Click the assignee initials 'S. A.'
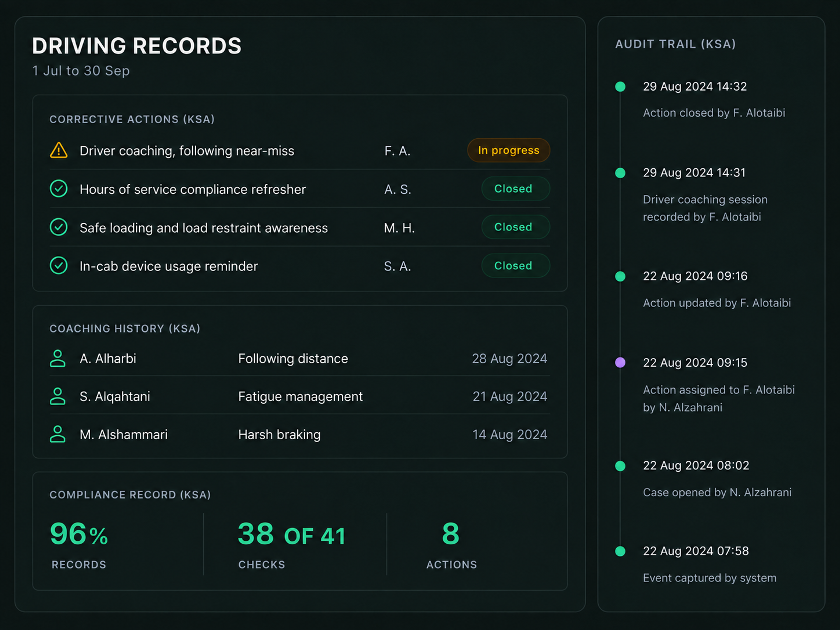 pyautogui.click(x=397, y=266)
